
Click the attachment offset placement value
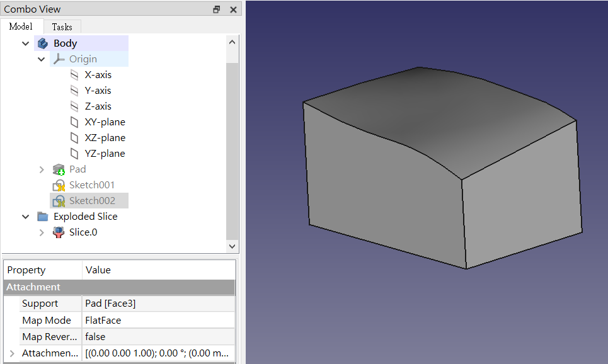point(159,353)
